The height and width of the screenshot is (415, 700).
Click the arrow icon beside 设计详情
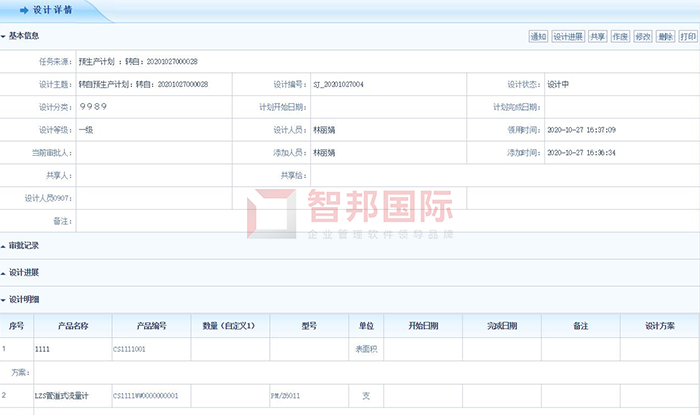(x=24, y=10)
